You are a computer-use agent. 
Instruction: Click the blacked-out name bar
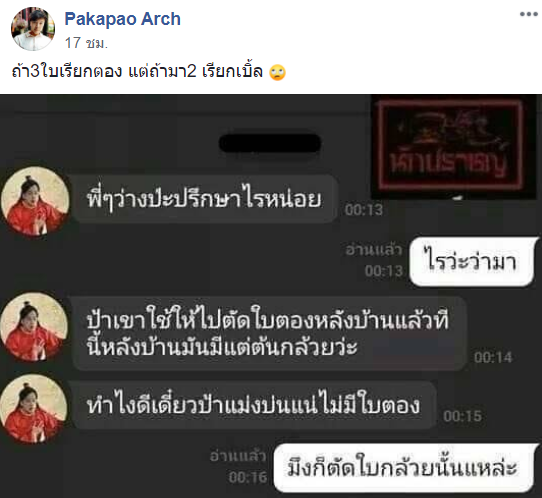(270, 143)
